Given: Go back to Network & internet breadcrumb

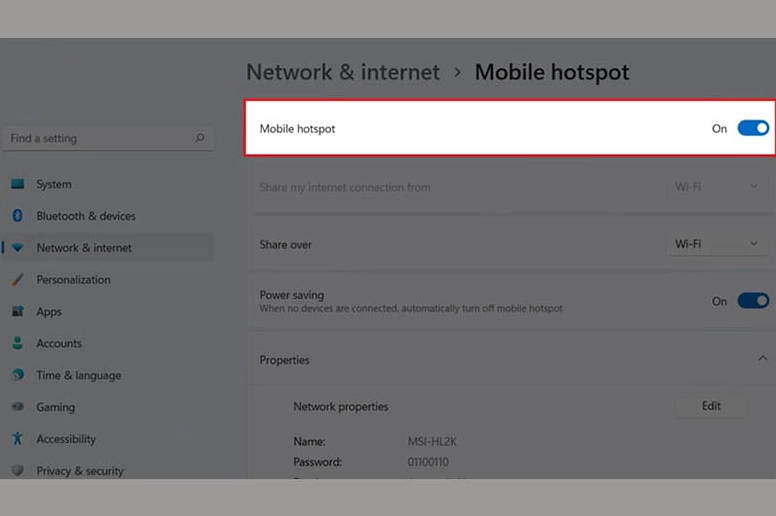Looking at the screenshot, I should tap(343, 73).
